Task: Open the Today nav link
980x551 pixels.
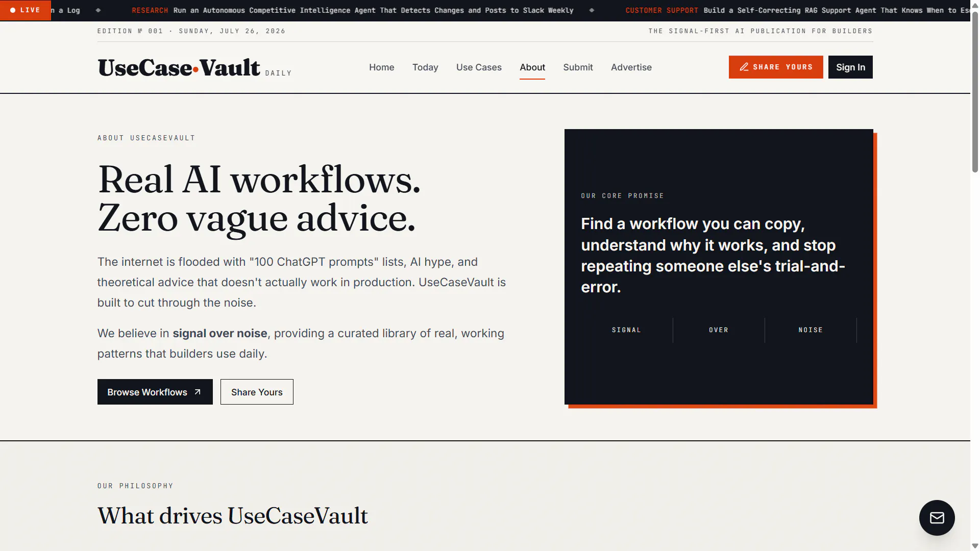Action: [x=425, y=67]
